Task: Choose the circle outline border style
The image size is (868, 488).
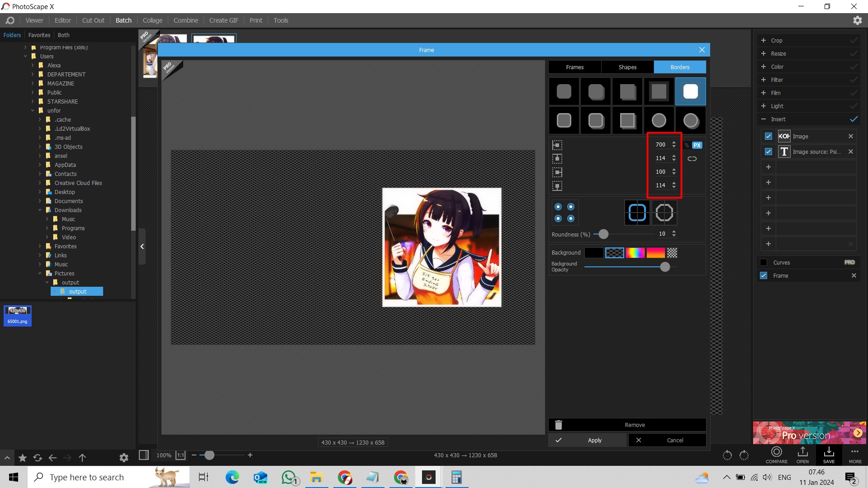Action: coord(659,120)
